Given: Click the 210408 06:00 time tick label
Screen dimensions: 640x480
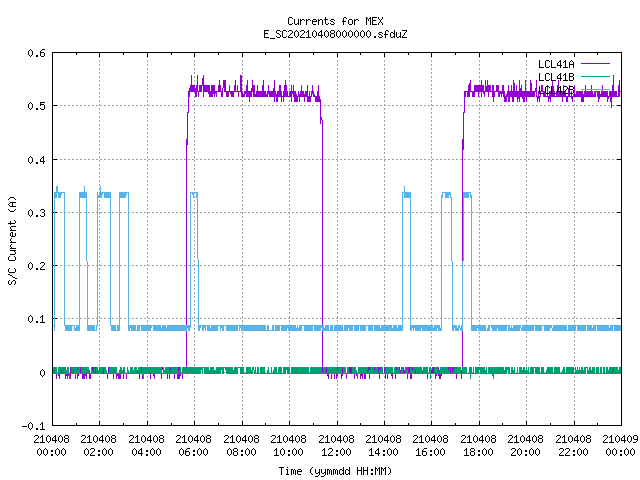Looking at the screenshot, I should [x=193, y=445].
